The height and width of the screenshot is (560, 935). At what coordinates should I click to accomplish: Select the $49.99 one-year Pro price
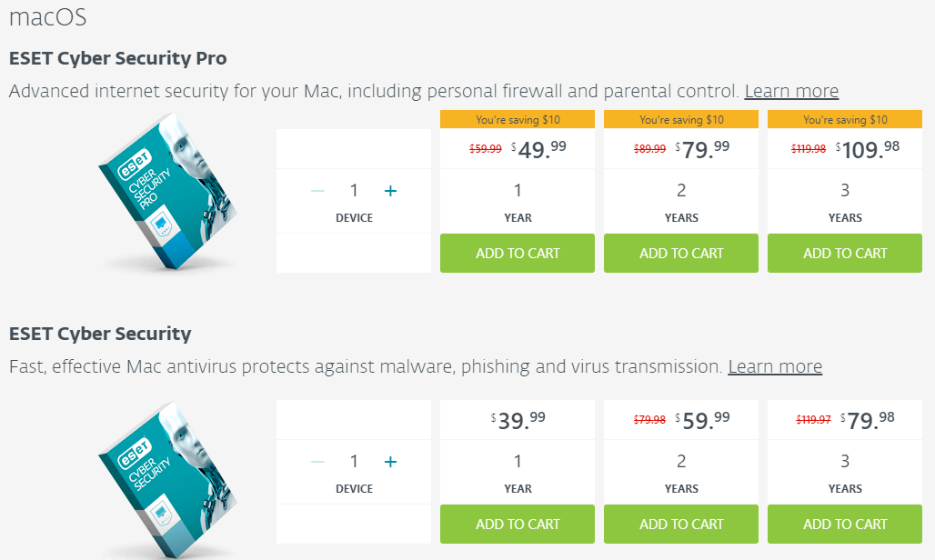click(x=539, y=149)
